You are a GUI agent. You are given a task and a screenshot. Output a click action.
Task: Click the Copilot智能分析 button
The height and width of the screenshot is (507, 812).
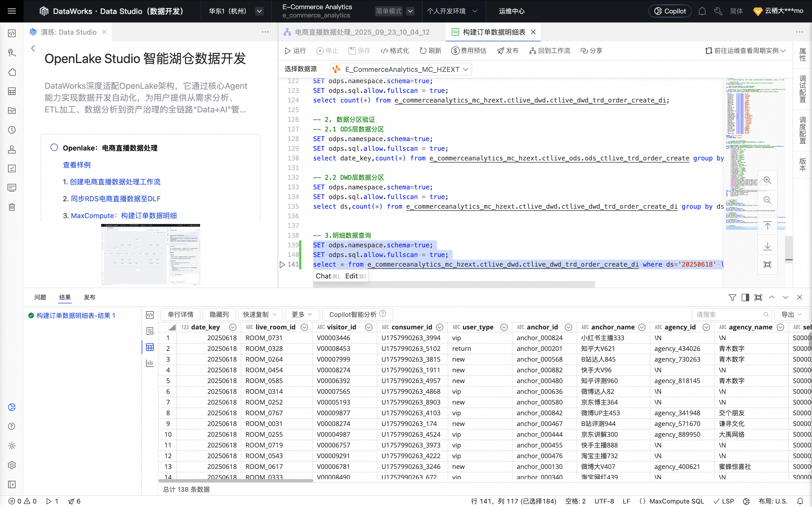tap(353, 314)
